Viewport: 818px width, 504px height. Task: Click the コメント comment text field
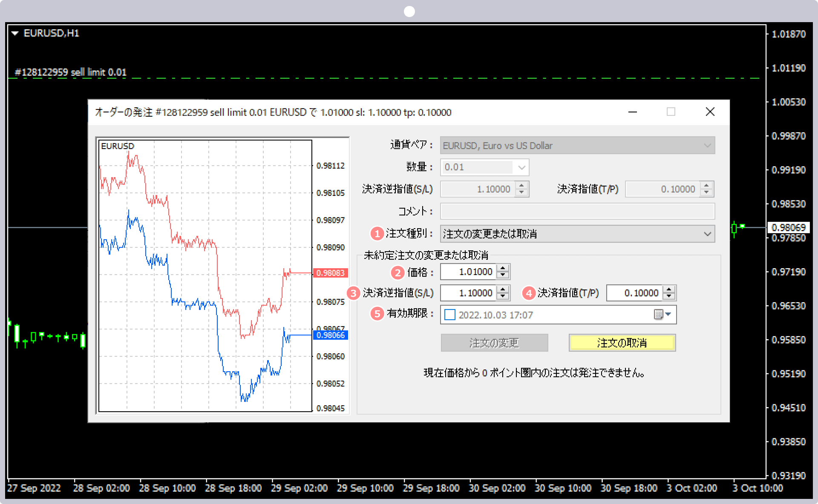[x=577, y=211]
